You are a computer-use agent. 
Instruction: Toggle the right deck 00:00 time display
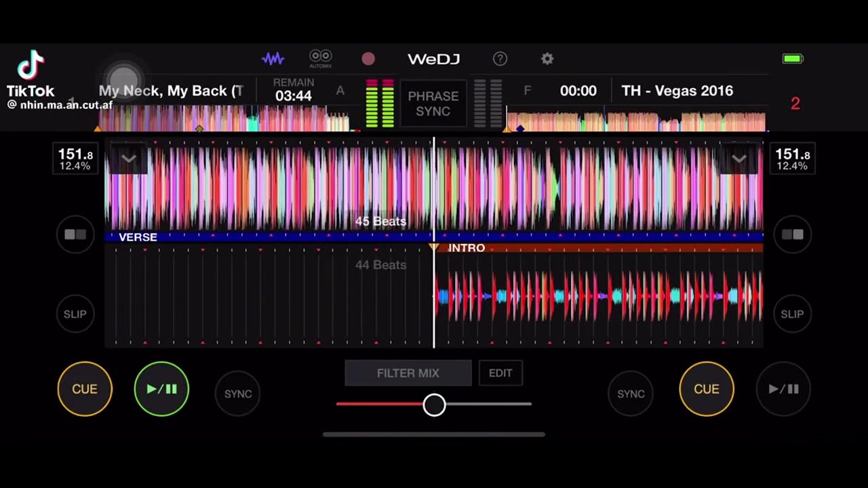point(578,91)
